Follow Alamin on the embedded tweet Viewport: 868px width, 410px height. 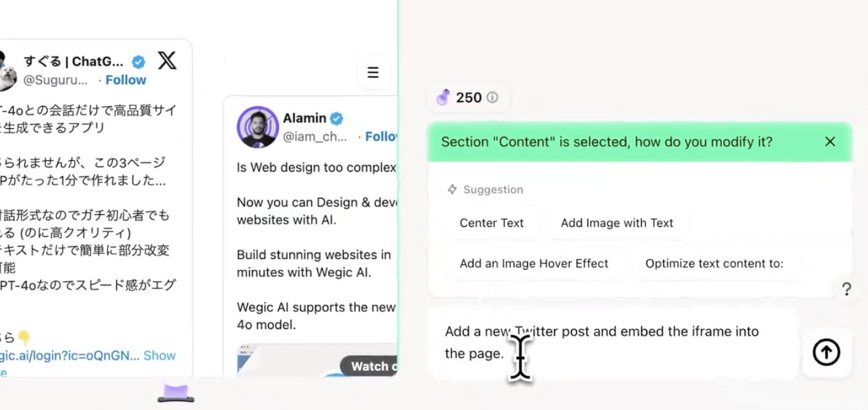(381, 136)
